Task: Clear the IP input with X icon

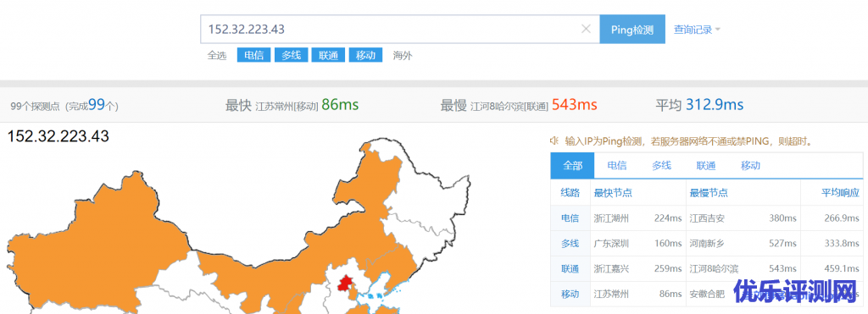Action: tap(586, 30)
